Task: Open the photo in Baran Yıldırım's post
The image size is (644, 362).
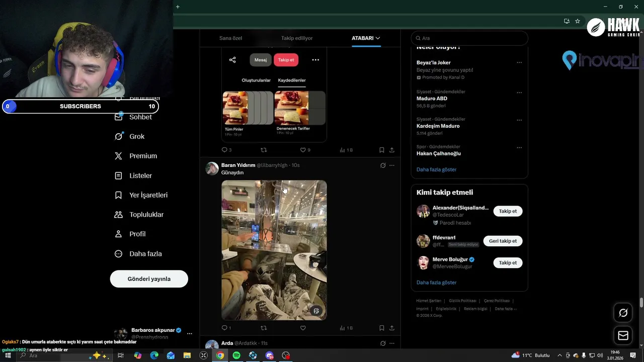Action: click(274, 250)
